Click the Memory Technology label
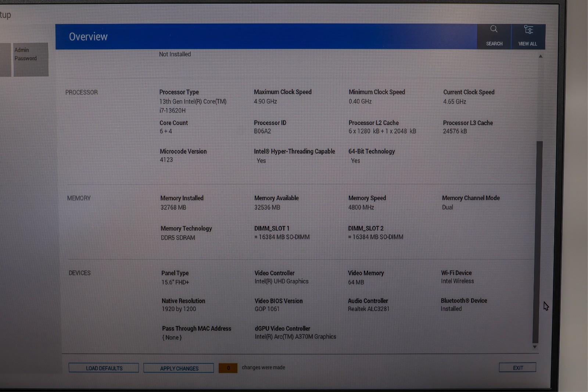This screenshot has width=588, height=392. pos(186,229)
